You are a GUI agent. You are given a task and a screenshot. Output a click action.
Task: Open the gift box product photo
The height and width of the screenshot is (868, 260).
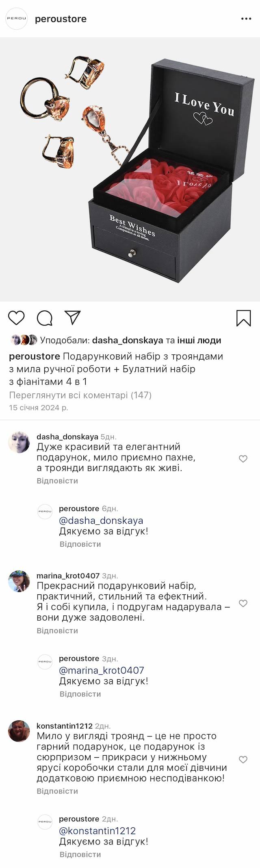point(130,169)
